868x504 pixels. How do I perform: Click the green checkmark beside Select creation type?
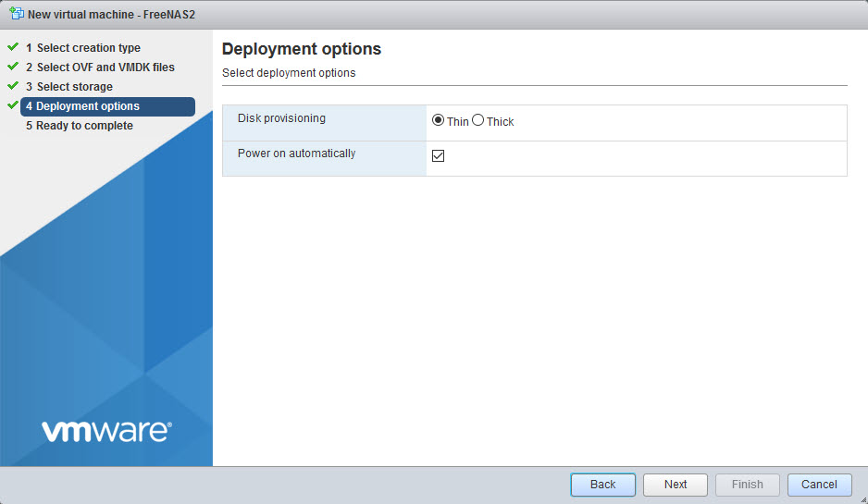(13, 47)
